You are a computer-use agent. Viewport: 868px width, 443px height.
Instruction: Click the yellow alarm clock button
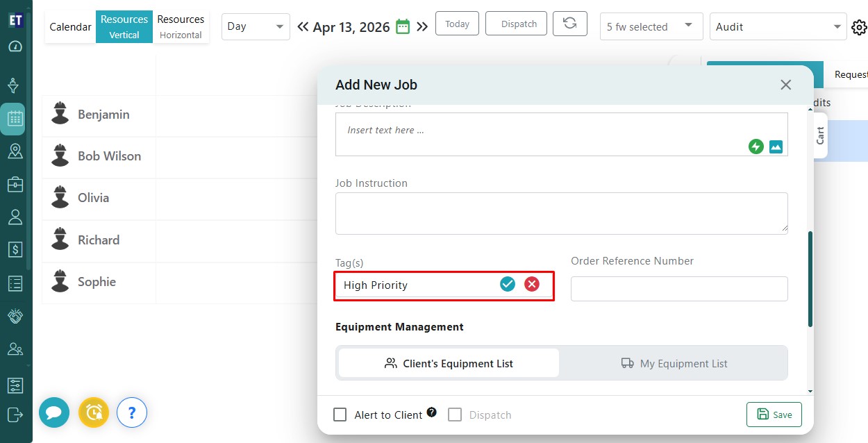click(x=94, y=412)
